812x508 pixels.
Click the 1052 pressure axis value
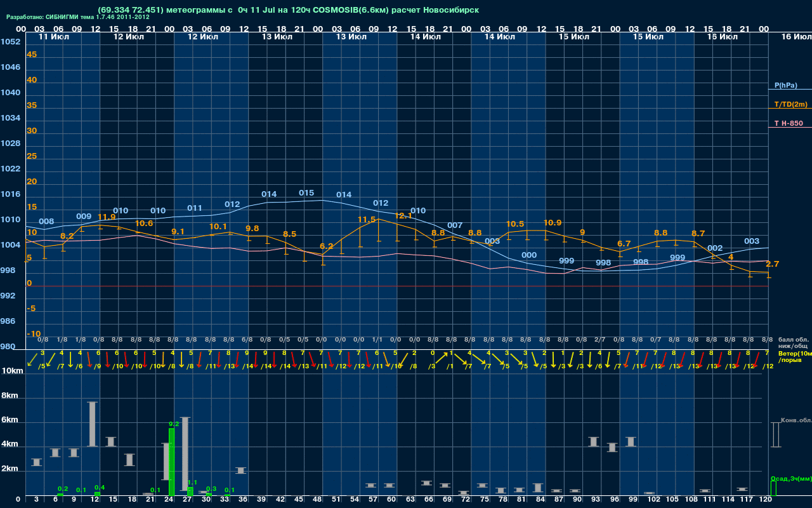pos(10,42)
